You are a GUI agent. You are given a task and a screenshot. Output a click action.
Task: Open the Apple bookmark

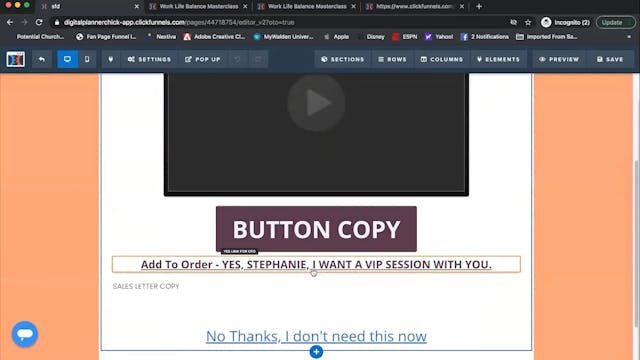point(337,37)
